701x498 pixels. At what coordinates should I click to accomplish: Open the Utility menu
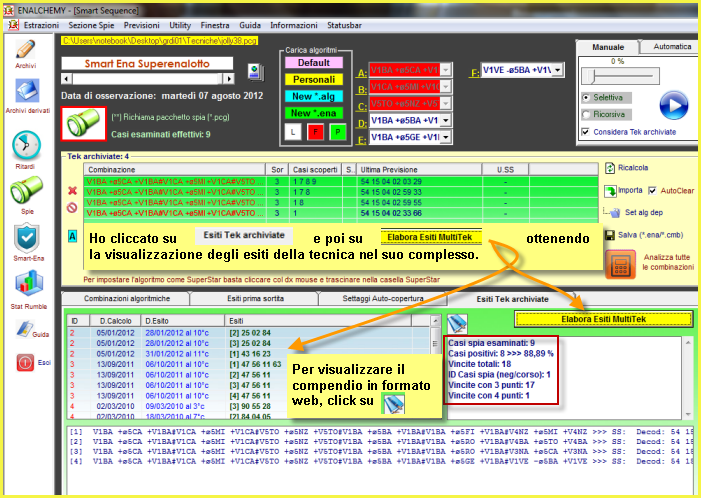pyautogui.click(x=180, y=25)
